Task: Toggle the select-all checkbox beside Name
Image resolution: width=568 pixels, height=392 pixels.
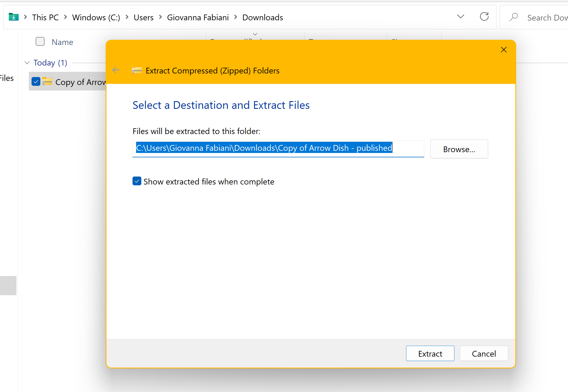Action: [40, 42]
